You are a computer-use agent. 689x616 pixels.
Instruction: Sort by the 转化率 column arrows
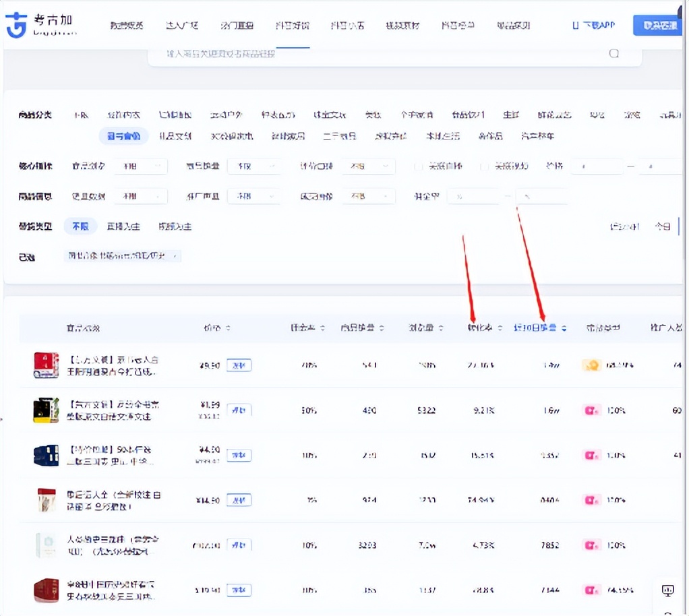500,328
